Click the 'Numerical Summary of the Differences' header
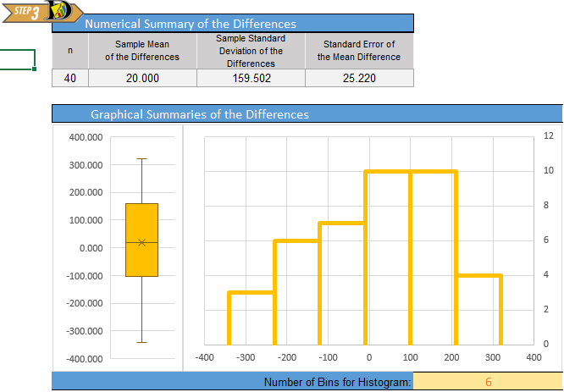The height and width of the screenshot is (392, 564). pyautogui.click(x=191, y=25)
